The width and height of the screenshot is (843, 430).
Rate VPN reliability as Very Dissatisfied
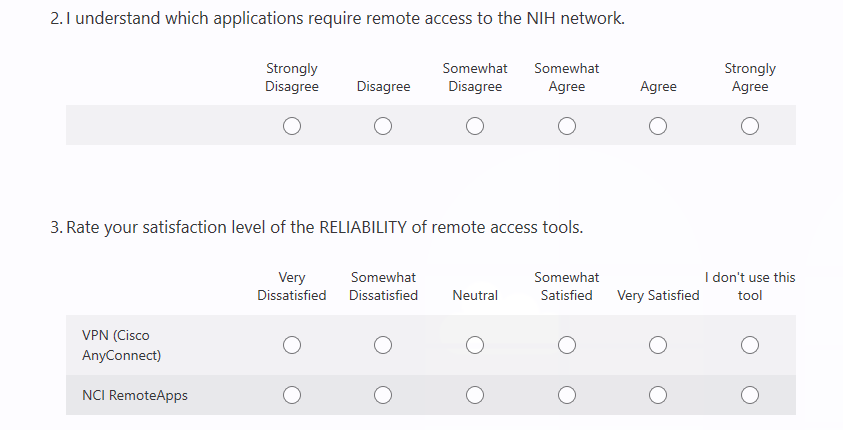click(x=292, y=345)
